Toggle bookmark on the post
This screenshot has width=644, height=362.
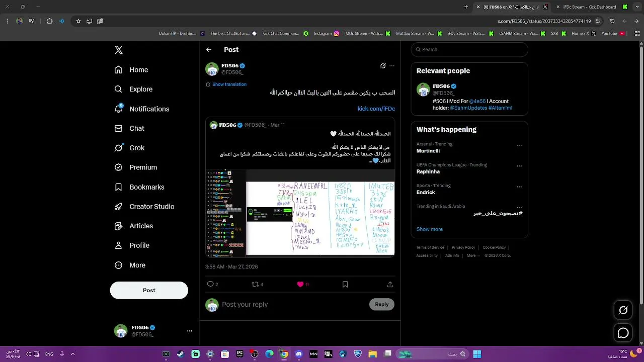[x=345, y=284]
